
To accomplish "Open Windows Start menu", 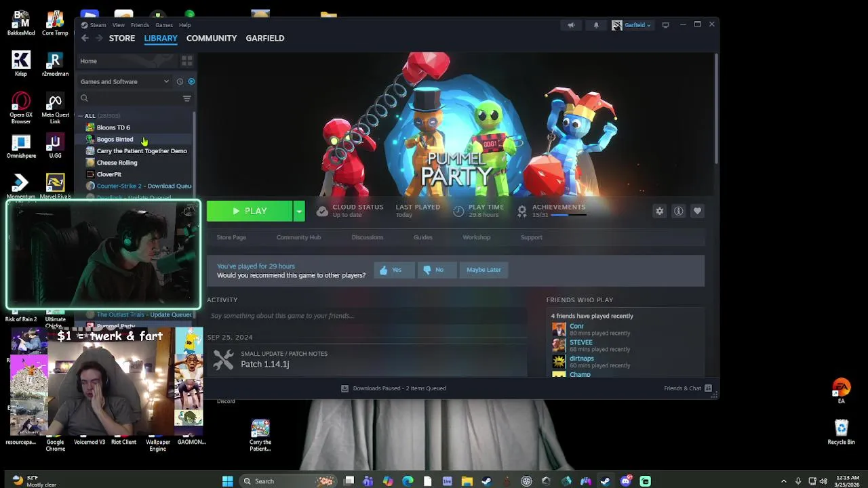I will click(228, 481).
